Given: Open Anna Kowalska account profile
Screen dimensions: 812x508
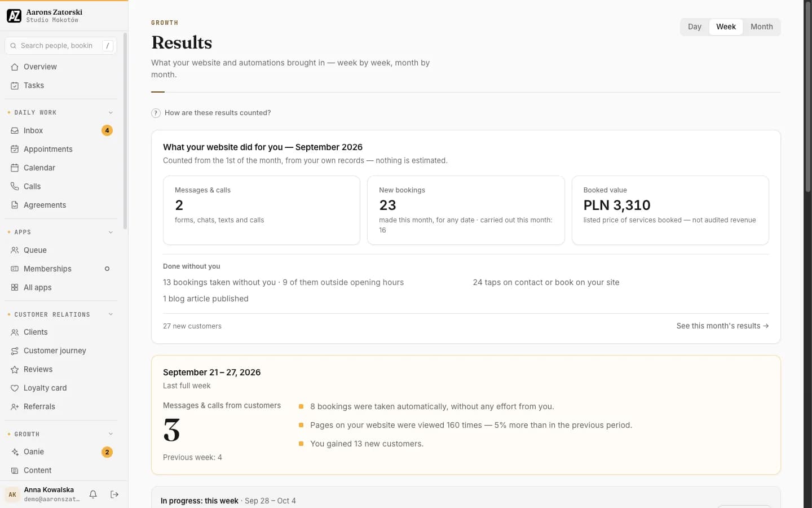Looking at the screenshot, I should [x=44, y=494].
